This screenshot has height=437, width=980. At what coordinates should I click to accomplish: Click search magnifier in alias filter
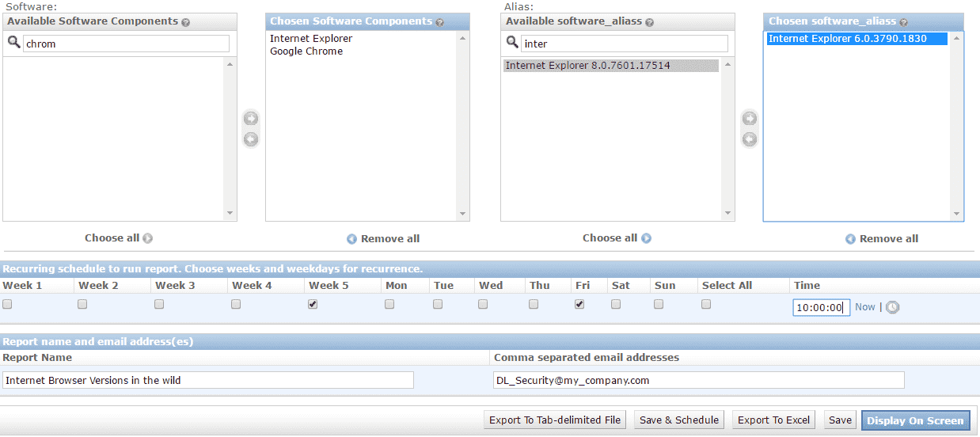(x=512, y=43)
